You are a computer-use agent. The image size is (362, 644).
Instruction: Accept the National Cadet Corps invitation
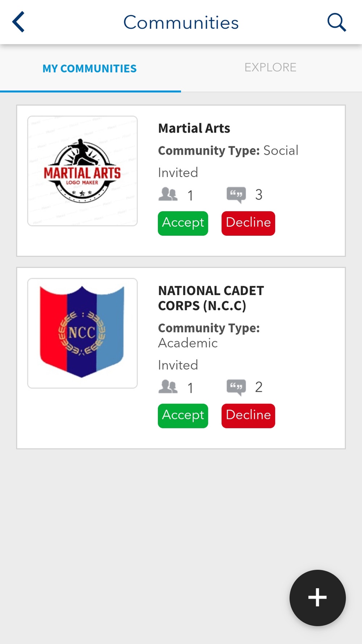[x=183, y=416]
